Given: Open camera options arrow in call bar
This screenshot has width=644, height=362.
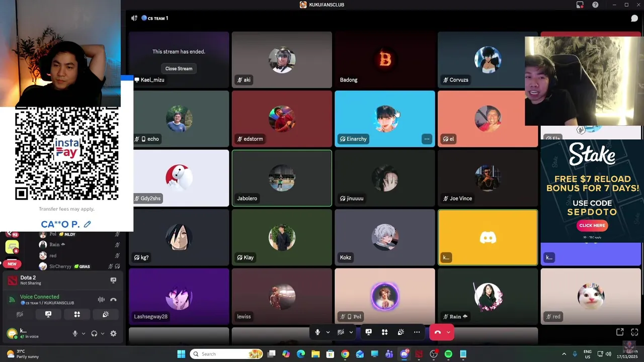Looking at the screenshot, I should pyautogui.click(x=351, y=332).
